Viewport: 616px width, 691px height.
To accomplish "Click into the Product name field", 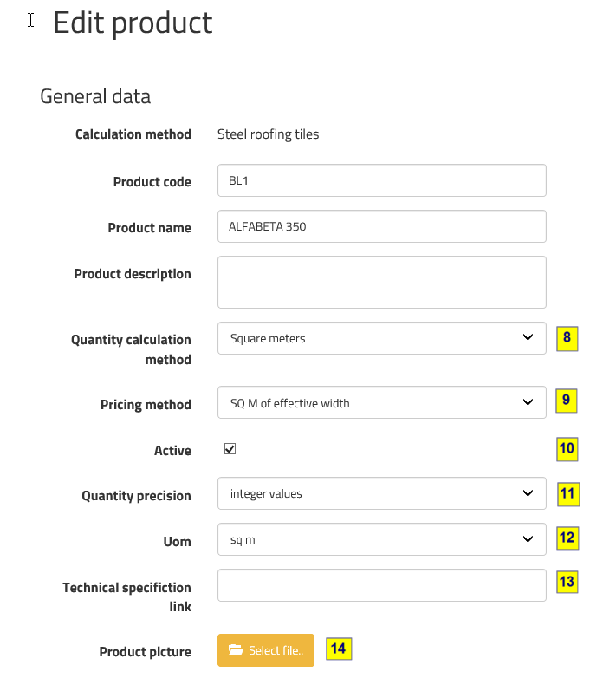I will 381,226.
